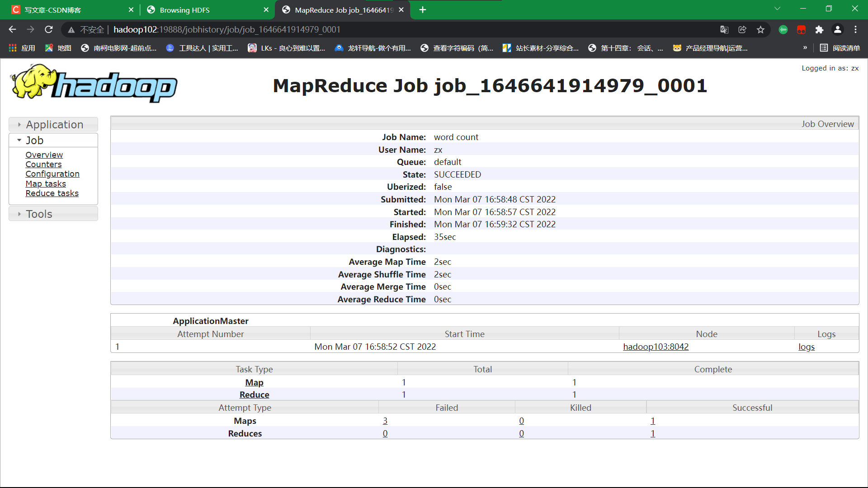This screenshot has width=868, height=488.
Task: Open 查看字符编码 bookmark
Action: pos(457,48)
